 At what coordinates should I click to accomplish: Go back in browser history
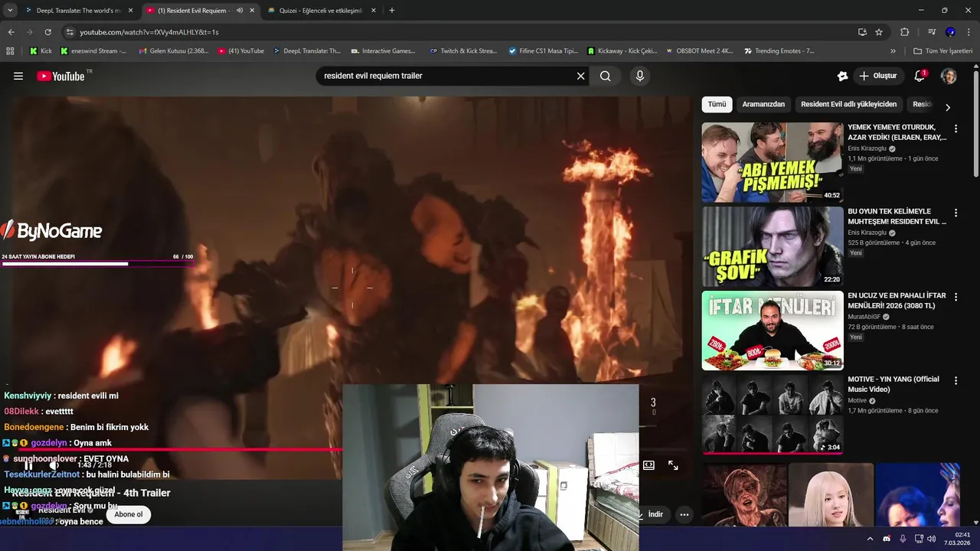11,32
